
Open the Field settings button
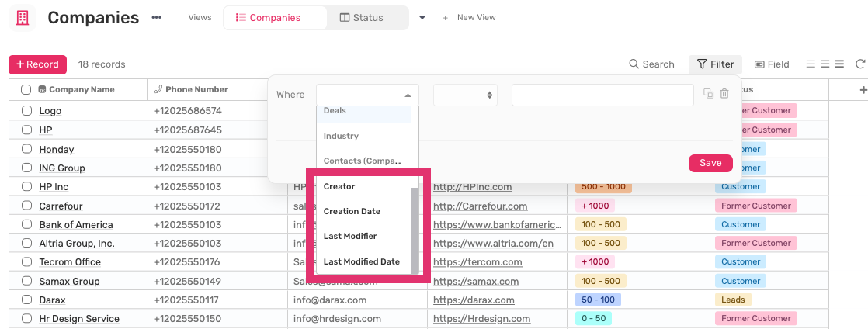click(772, 64)
